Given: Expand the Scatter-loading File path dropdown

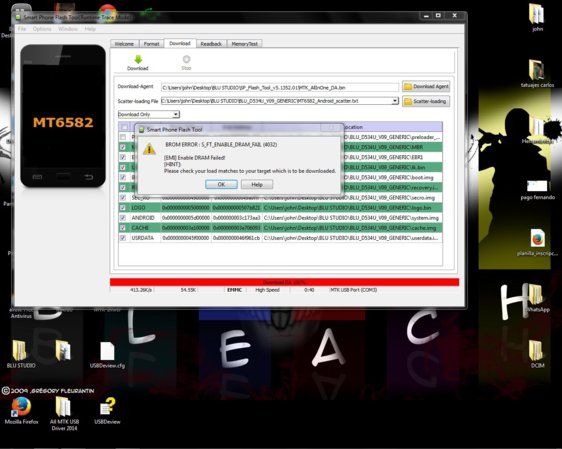Looking at the screenshot, I should tap(395, 101).
